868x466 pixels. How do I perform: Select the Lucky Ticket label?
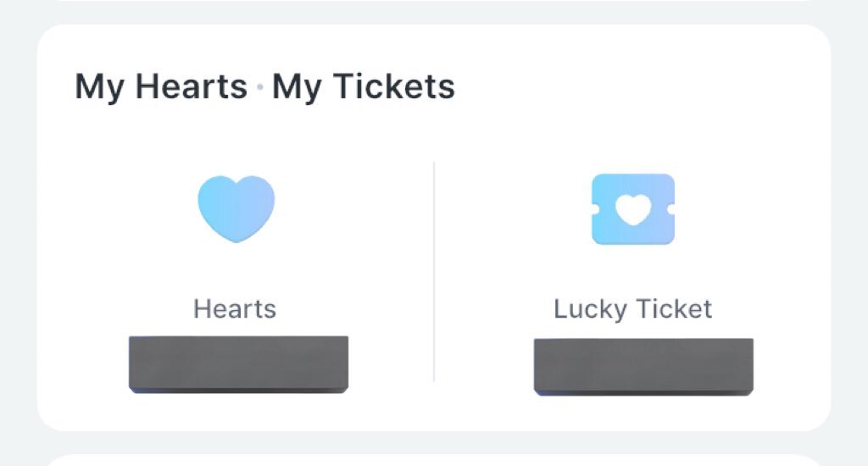point(633,308)
